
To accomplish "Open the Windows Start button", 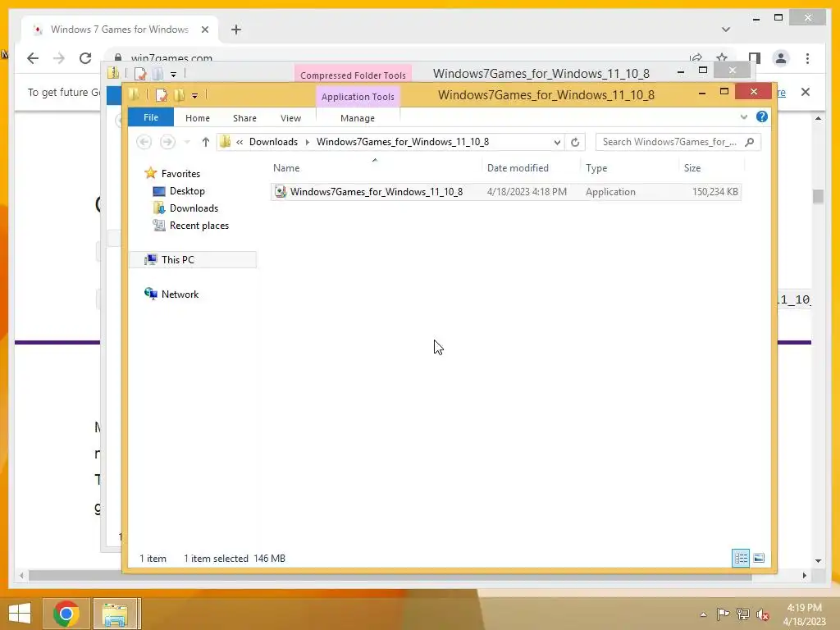I will [20, 614].
